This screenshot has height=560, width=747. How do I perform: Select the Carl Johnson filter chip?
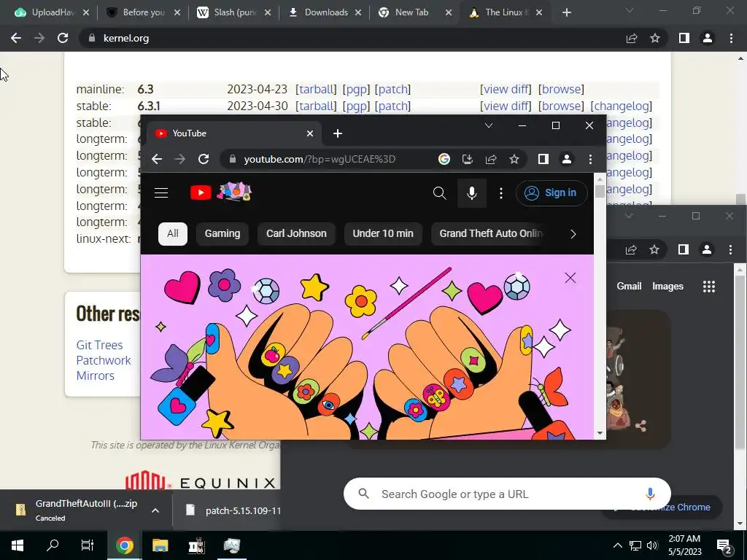(296, 233)
